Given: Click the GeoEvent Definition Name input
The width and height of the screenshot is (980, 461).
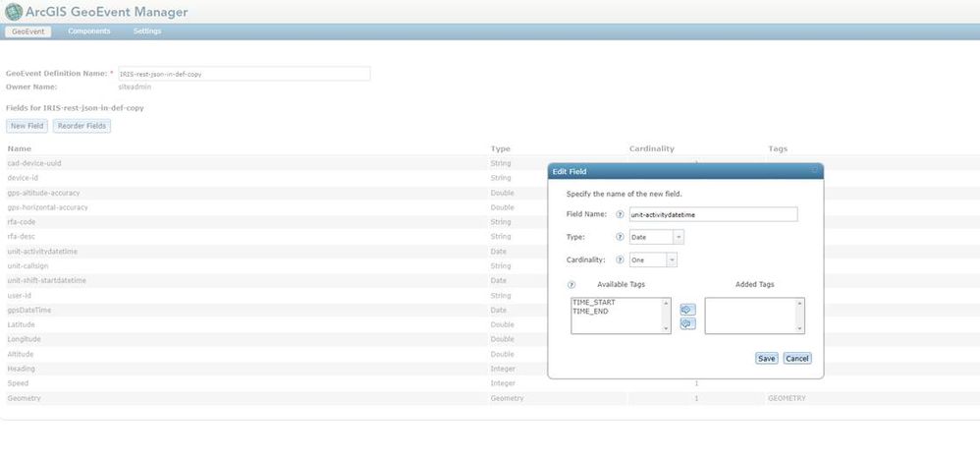Looking at the screenshot, I should (x=244, y=74).
